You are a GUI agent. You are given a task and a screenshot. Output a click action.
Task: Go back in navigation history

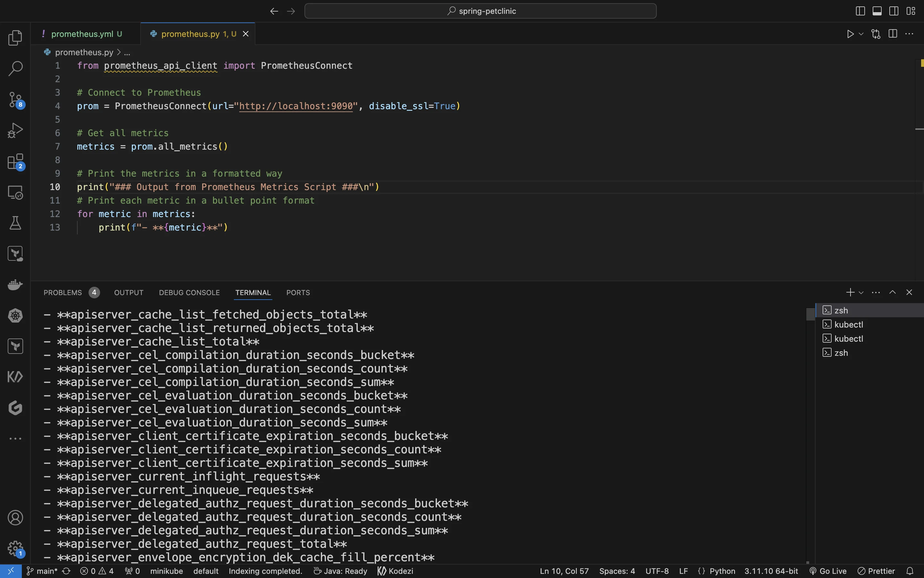[x=274, y=11]
